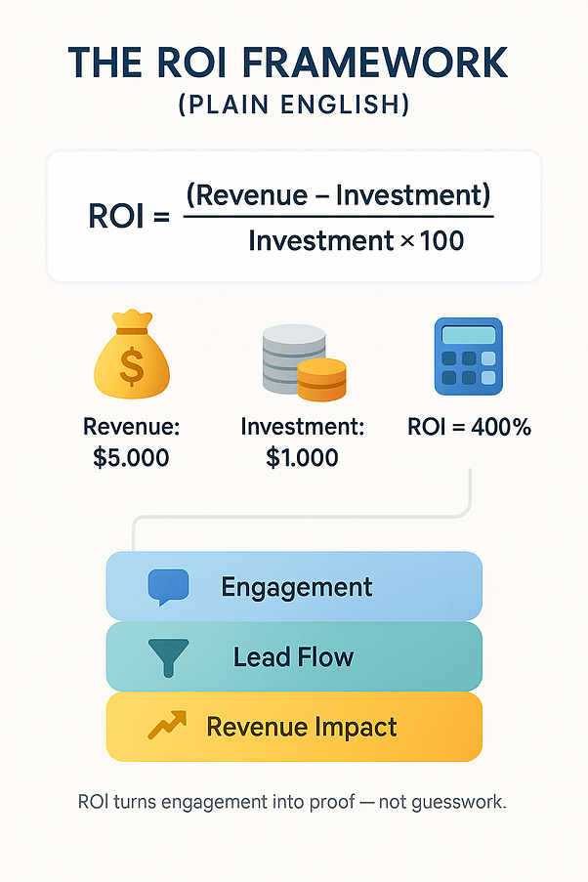Image resolution: width=588 pixels, height=882 pixels.
Task: Click the "Investment: $1.000" label
Action: point(302,441)
